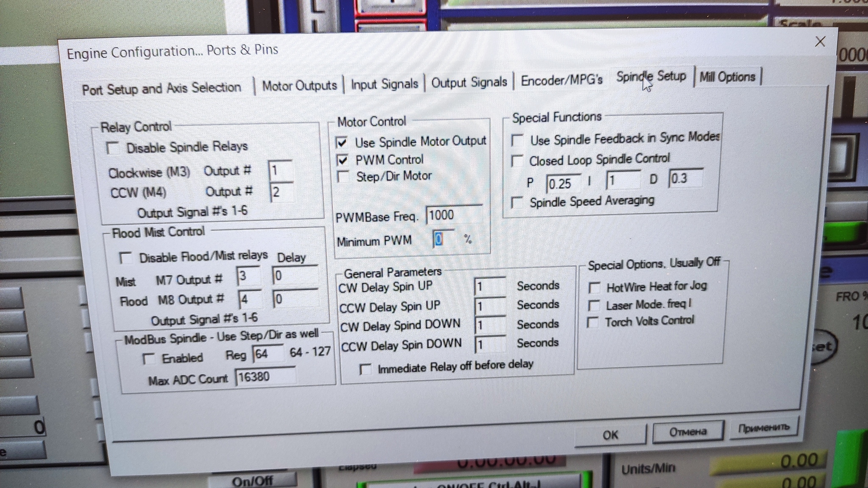Go to Mill Options tab
This screenshot has height=488, width=868.
click(x=727, y=77)
